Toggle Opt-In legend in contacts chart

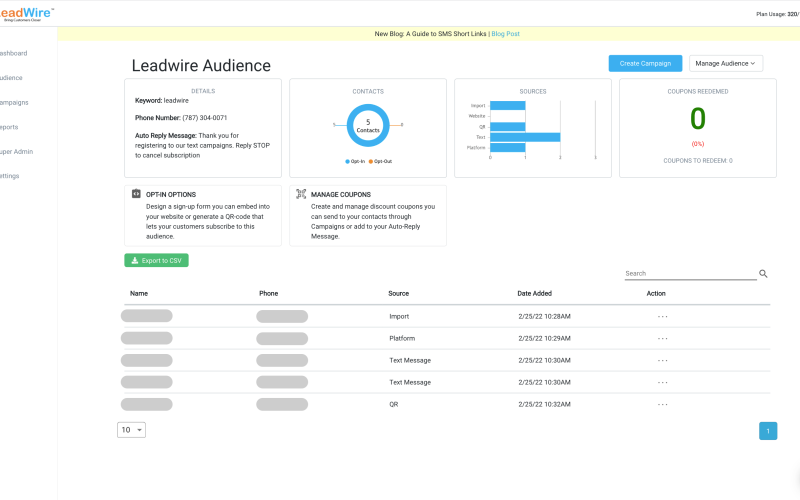click(x=355, y=161)
